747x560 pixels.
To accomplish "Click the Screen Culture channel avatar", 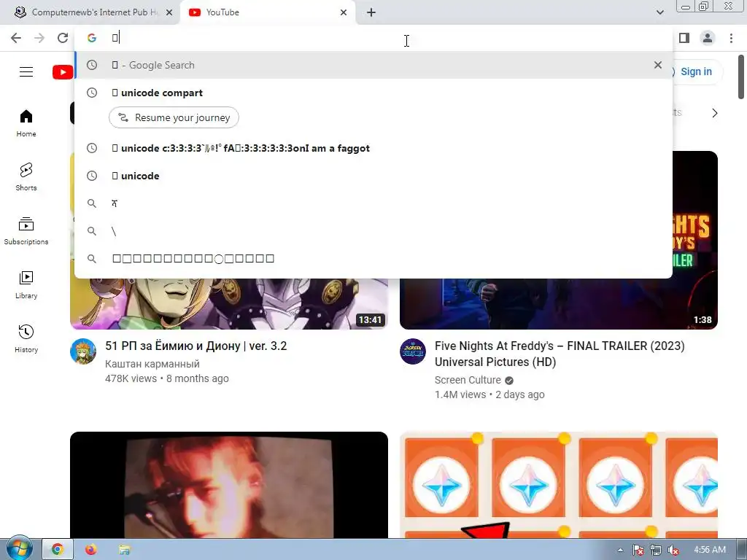I will (x=413, y=351).
